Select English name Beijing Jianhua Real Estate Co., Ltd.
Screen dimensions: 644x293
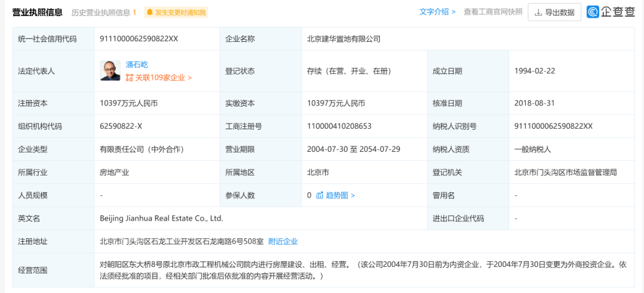pos(162,219)
